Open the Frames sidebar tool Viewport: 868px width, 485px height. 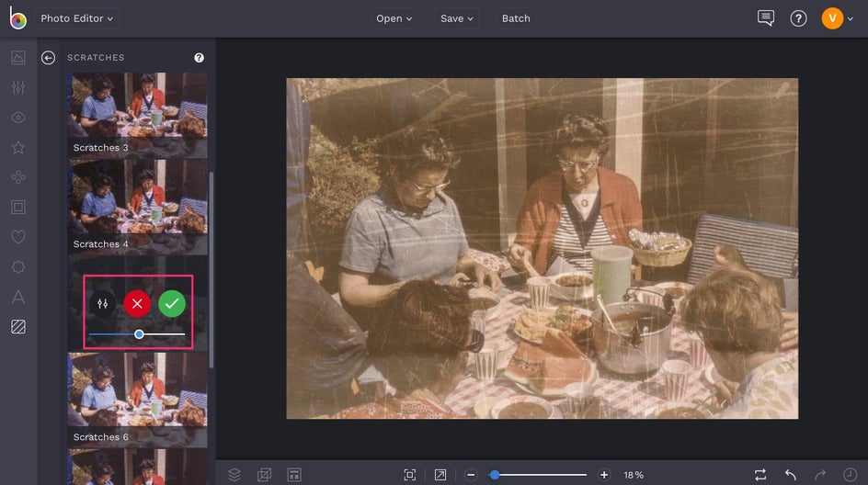coord(18,207)
